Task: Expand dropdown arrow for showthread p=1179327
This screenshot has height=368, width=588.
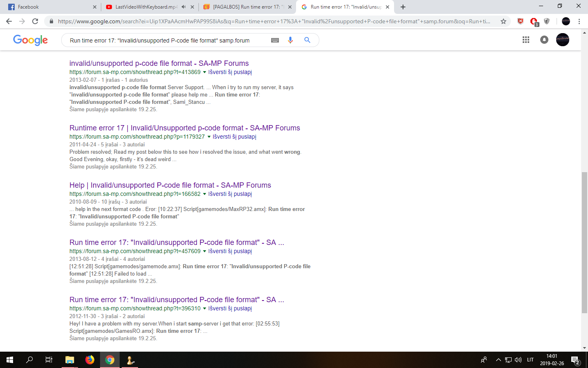Action: click(x=209, y=137)
